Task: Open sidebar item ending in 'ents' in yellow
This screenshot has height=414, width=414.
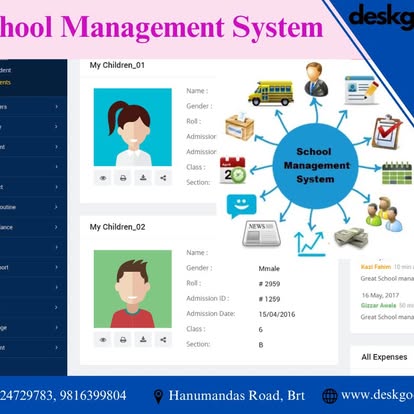Action: click(5, 82)
